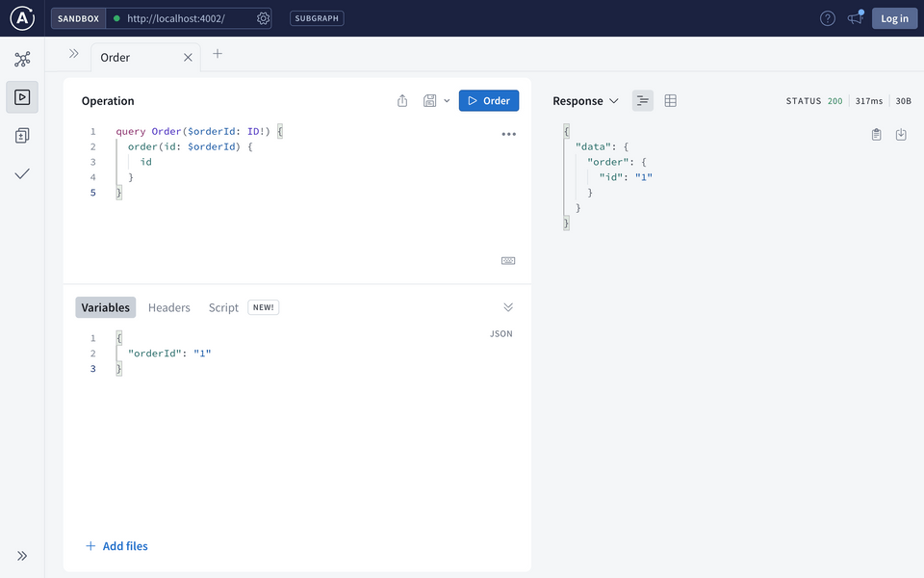Show the documentation panel double-chevron
The image size is (924, 578).
[x=74, y=54]
